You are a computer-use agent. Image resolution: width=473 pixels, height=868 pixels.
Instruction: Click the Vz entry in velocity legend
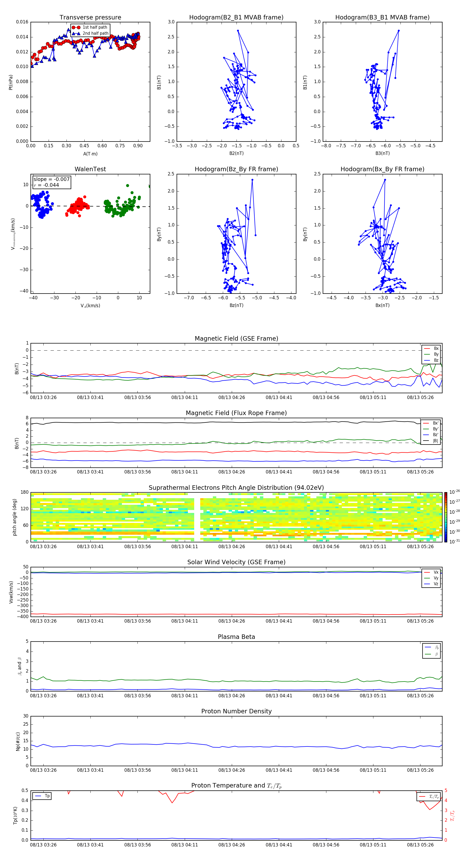(431, 584)
